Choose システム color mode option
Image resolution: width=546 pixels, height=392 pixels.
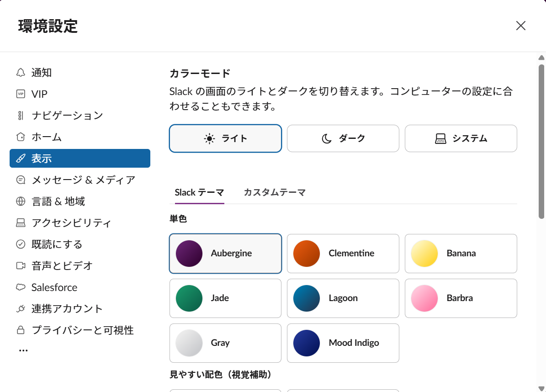[461, 138]
